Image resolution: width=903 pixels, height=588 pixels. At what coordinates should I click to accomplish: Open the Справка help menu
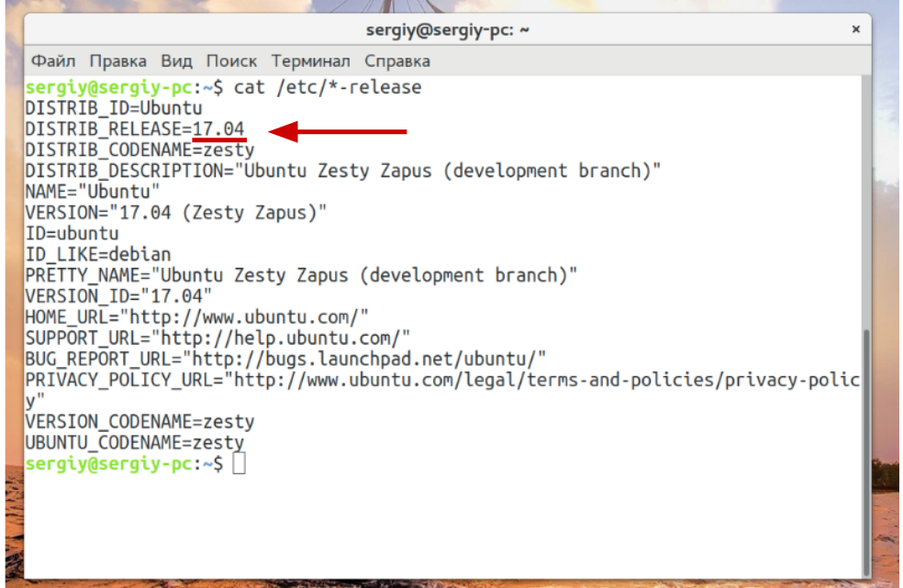(397, 61)
